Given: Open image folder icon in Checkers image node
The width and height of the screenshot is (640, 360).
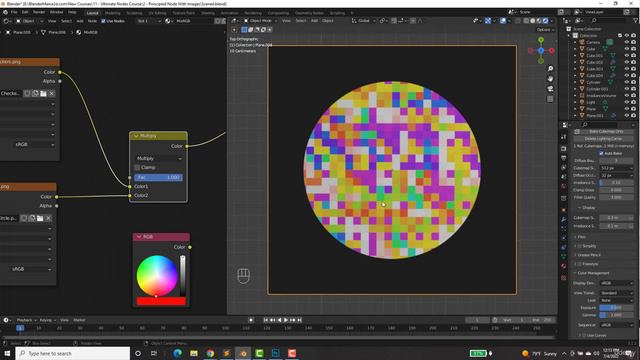Looking at the screenshot, I should tap(43, 93).
